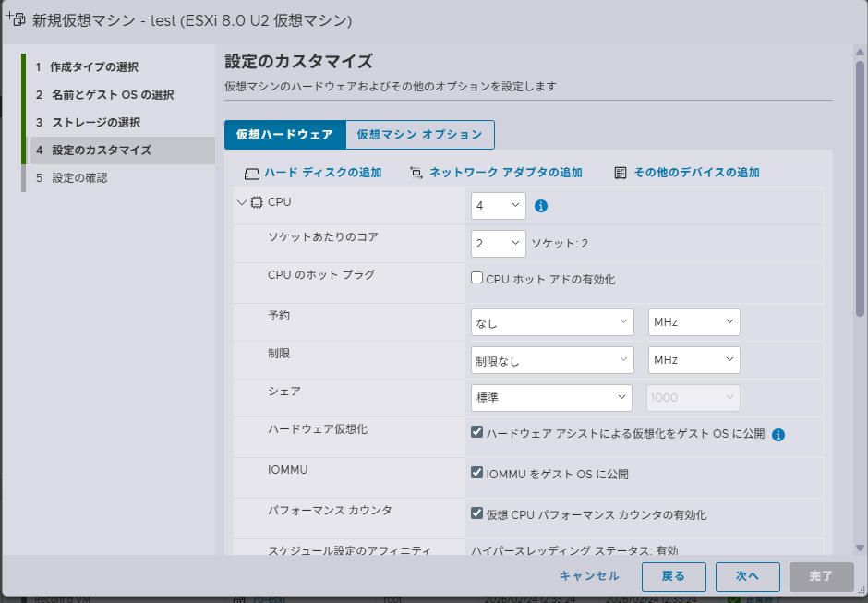Click the network adapter add icon

[416, 173]
